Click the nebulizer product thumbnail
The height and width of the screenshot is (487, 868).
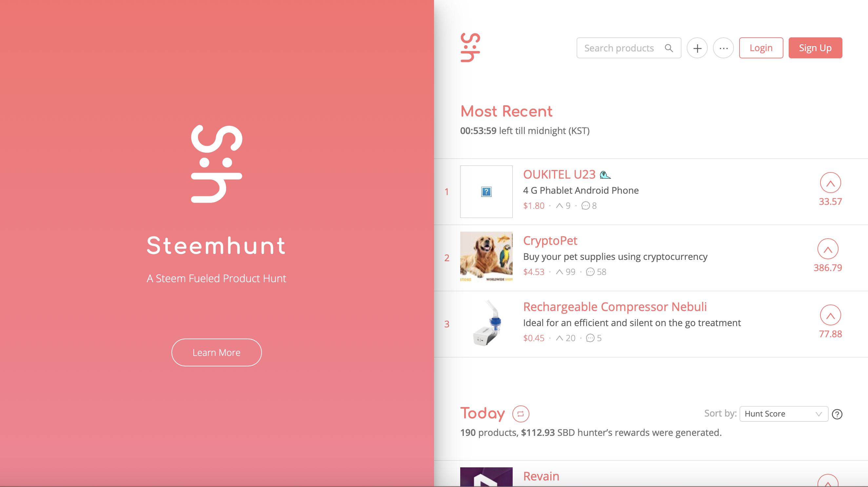point(486,324)
